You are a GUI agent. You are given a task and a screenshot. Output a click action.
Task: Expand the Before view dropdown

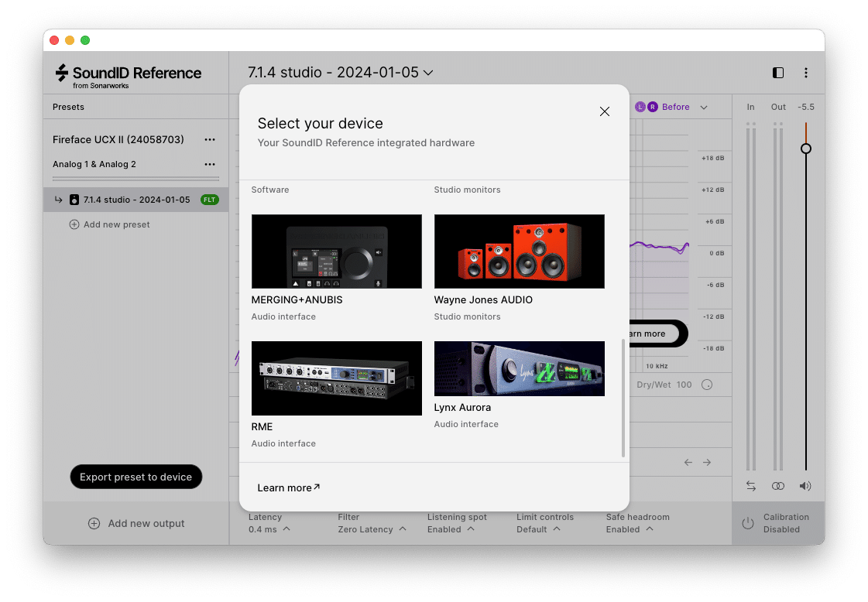point(704,108)
